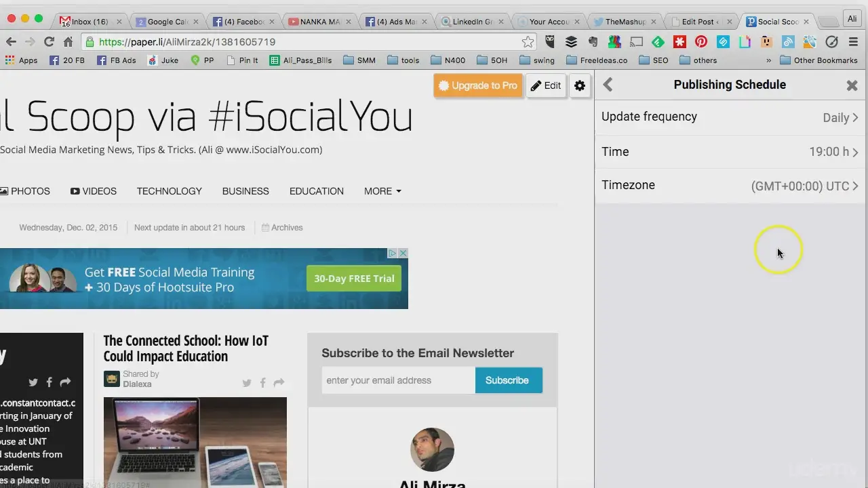This screenshot has height=488, width=868.
Task: Open Update frequency setting
Action: click(730, 117)
